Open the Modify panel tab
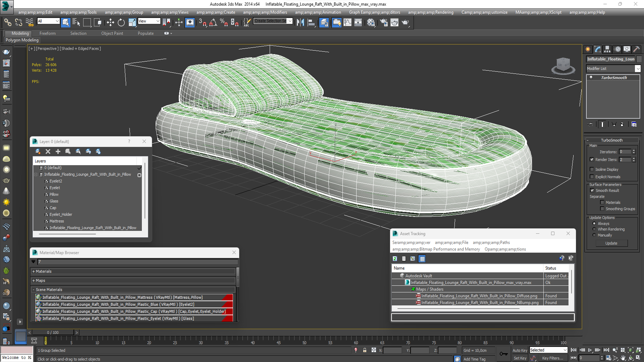644x362 pixels. 597,49
